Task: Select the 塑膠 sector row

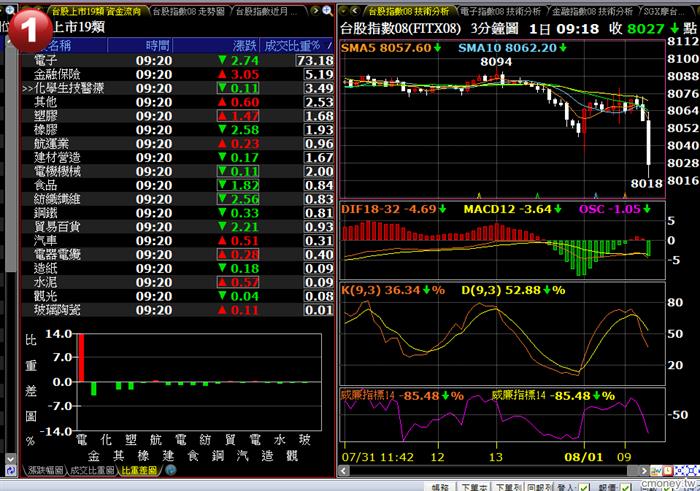Action: tap(178, 116)
